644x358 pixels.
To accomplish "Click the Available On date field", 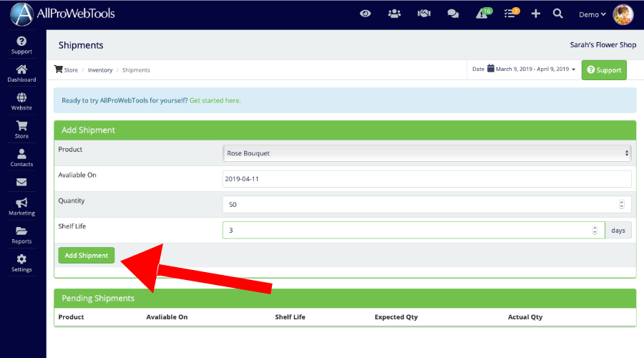I will (x=426, y=179).
